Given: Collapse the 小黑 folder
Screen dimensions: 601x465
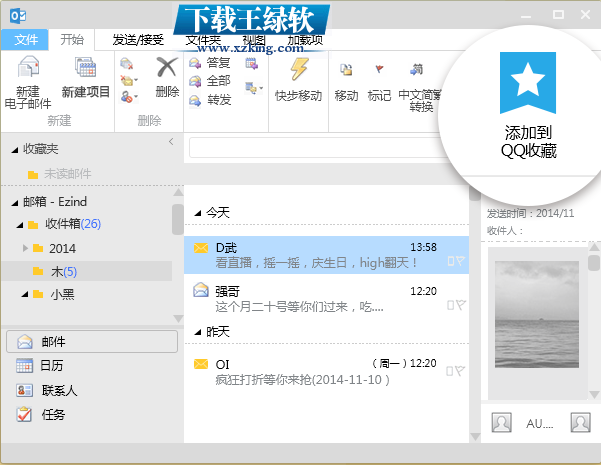Looking at the screenshot, I should click(x=25, y=294).
